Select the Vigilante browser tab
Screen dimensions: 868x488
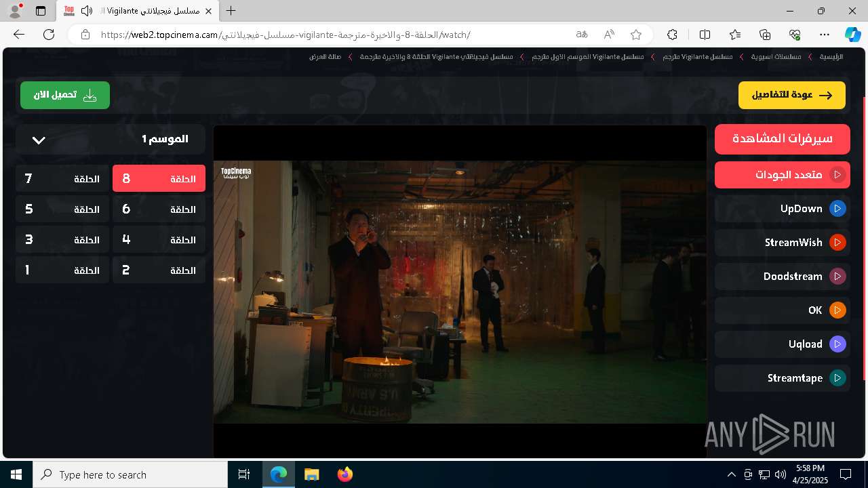tap(139, 11)
